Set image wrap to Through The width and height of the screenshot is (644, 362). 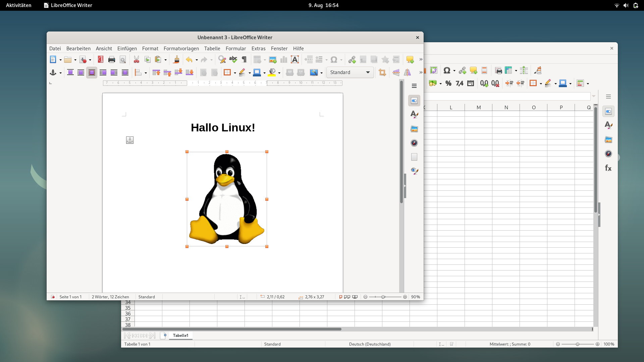coord(125,72)
